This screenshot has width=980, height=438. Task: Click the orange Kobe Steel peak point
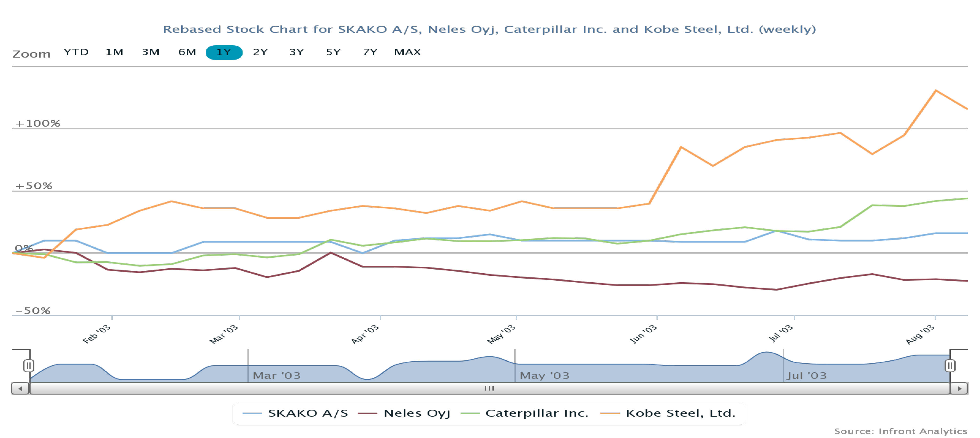pyautogui.click(x=936, y=90)
